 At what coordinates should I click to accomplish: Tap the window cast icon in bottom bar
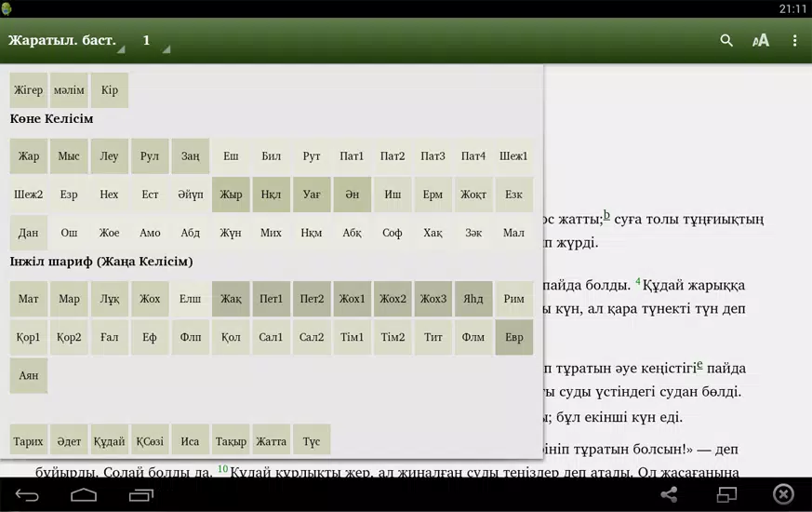pos(726,494)
